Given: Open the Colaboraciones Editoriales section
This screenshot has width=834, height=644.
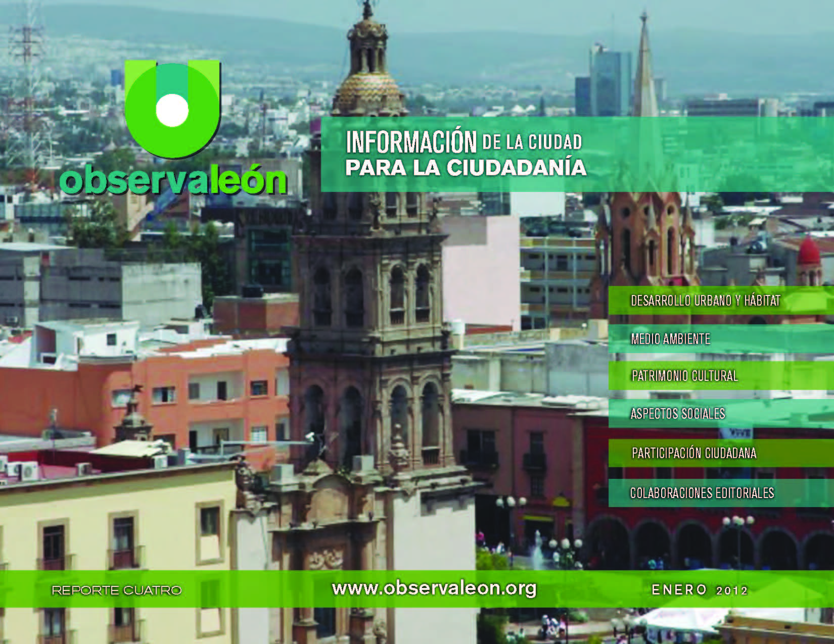Looking at the screenshot, I should [x=702, y=492].
